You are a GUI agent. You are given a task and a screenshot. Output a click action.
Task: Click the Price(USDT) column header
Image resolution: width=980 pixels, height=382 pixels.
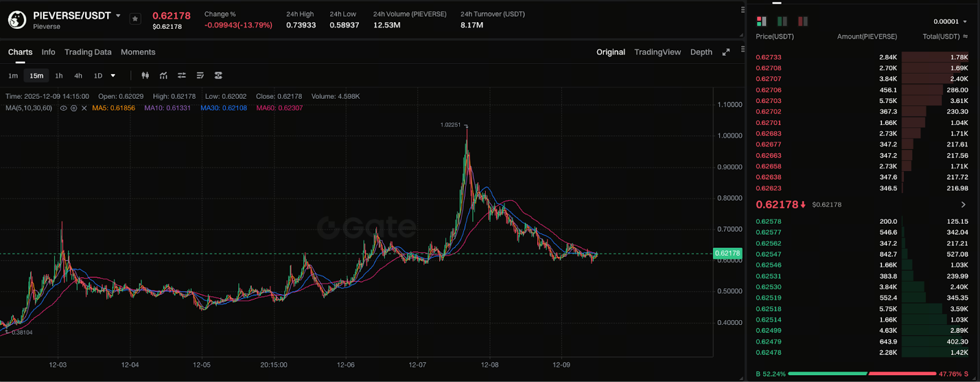(x=775, y=37)
